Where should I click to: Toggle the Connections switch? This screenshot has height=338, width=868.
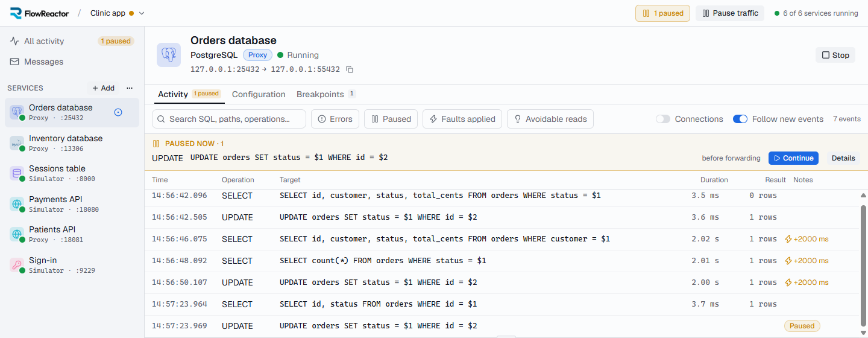663,119
